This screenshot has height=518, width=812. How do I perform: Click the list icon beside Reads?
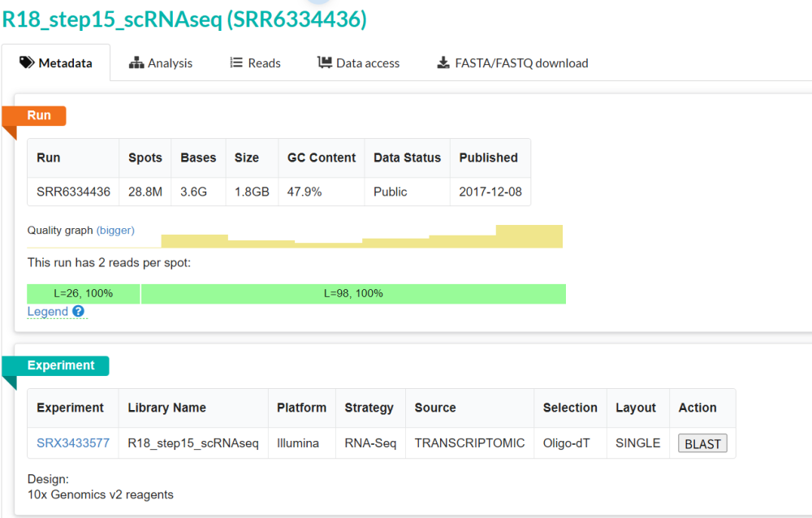coord(236,63)
